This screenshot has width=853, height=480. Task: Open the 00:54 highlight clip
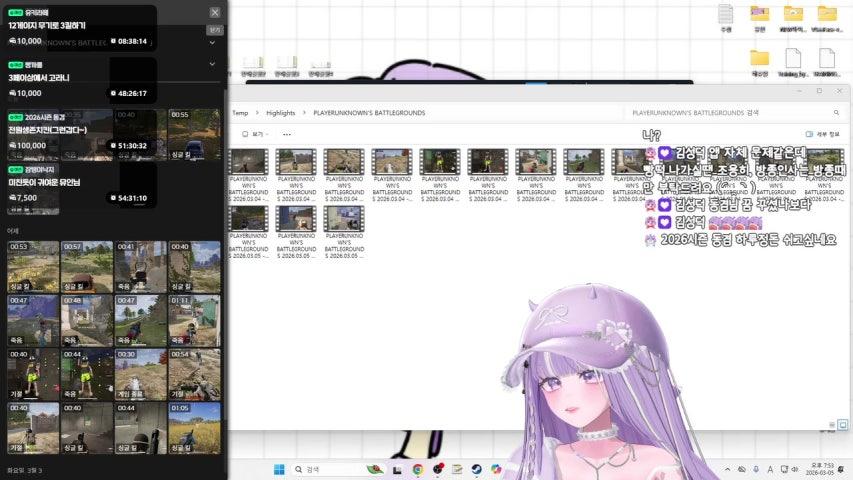click(194, 374)
